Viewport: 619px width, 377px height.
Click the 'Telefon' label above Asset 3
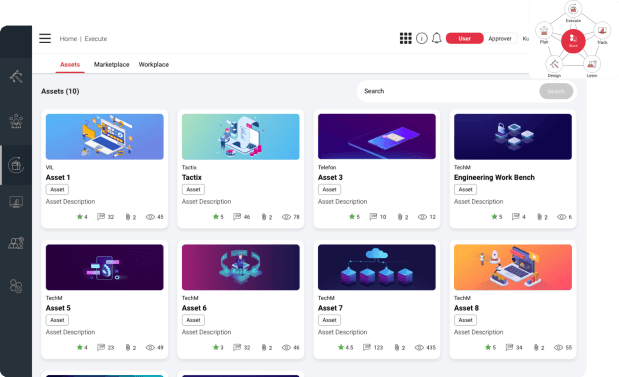pos(327,167)
